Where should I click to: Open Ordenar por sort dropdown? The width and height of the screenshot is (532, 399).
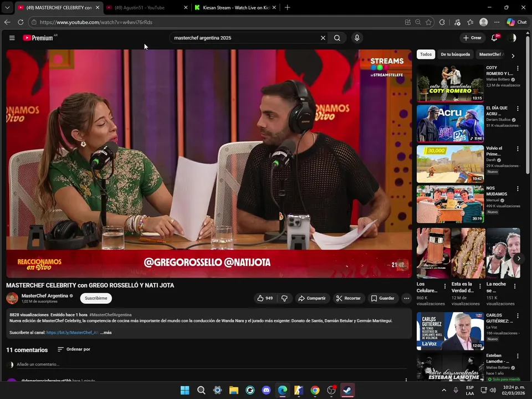click(x=74, y=349)
